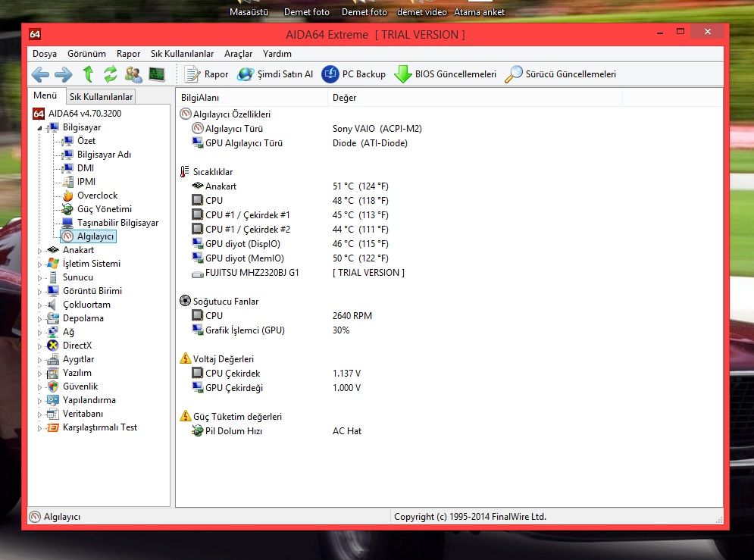
Task: Select Özet in the tree
Action: tap(86, 141)
